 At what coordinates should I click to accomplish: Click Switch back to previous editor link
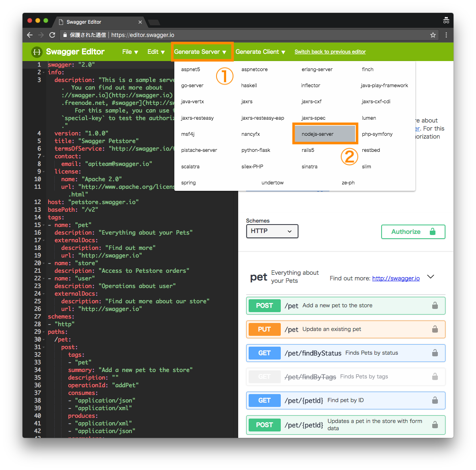[x=330, y=52]
